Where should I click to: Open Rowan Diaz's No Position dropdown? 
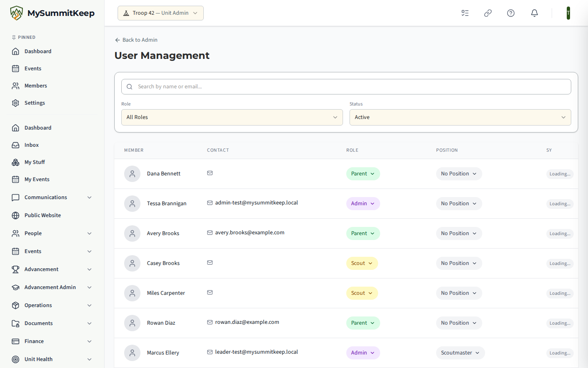(x=459, y=323)
